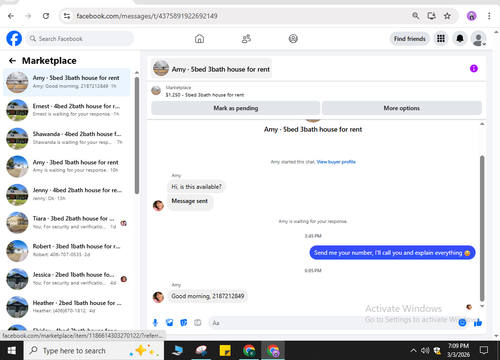The height and width of the screenshot is (360, 500).
Task: Open notifications bell
Action: tap(460, 39)
